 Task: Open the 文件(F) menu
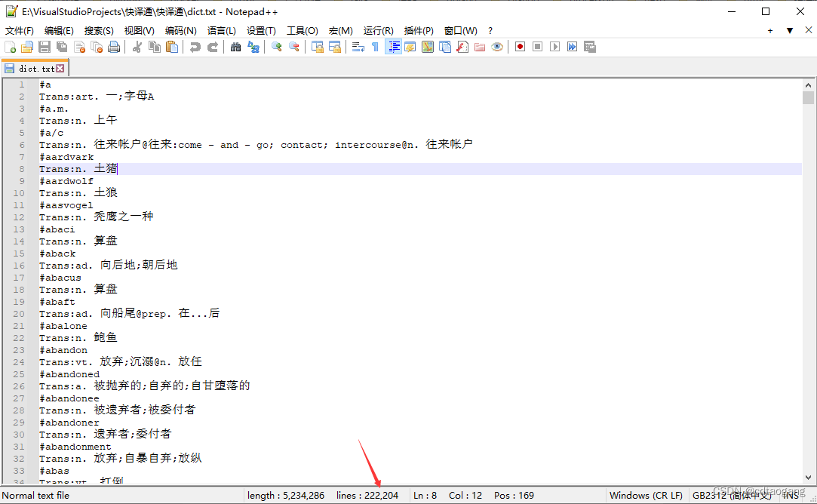coord(20,31)
